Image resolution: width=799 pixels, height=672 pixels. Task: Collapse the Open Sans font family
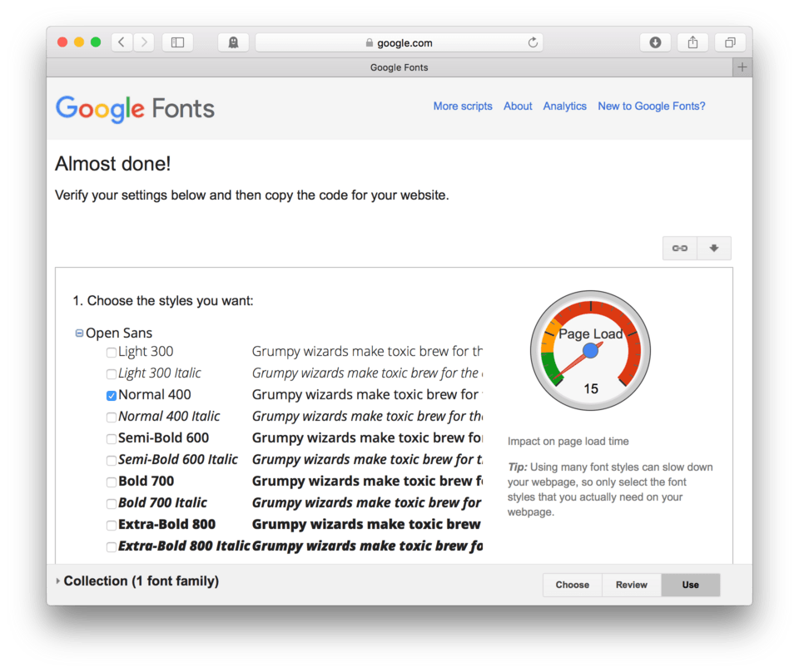click(x=79, y=333)
